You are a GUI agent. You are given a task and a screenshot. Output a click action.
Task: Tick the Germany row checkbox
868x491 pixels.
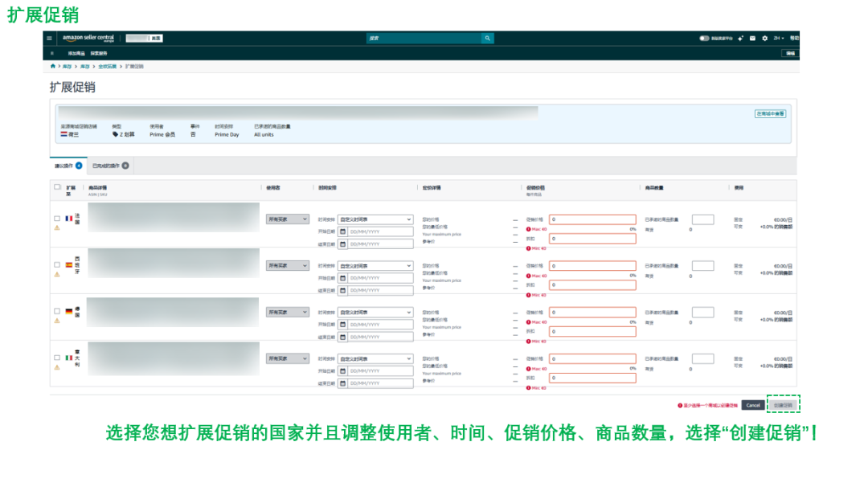click(57, 311)
